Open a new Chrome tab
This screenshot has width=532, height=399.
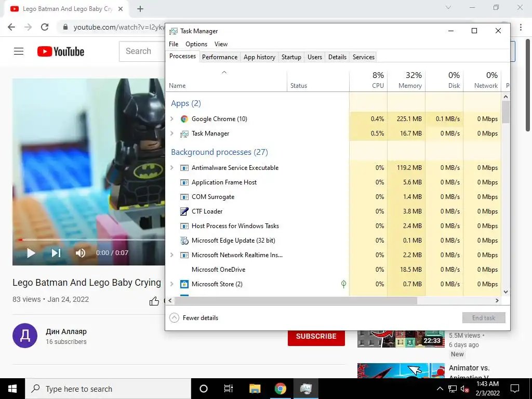[x=140, y=9]
